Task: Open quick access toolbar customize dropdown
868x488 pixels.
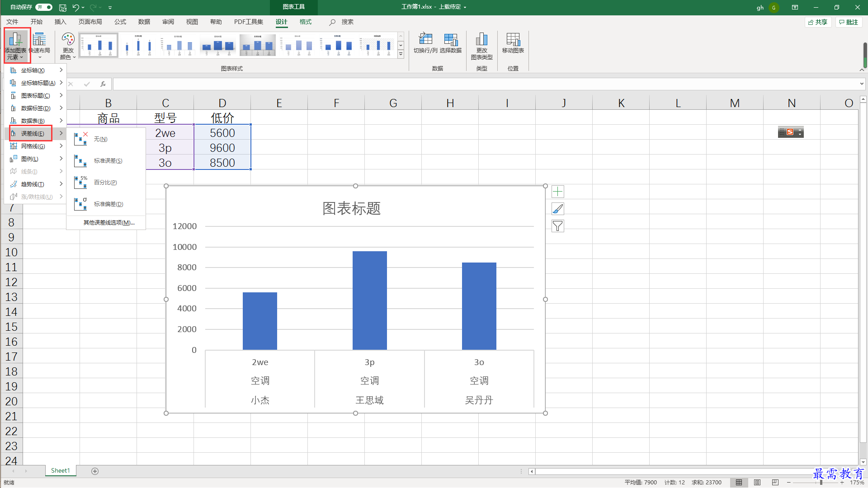Action: pos(110,7)
